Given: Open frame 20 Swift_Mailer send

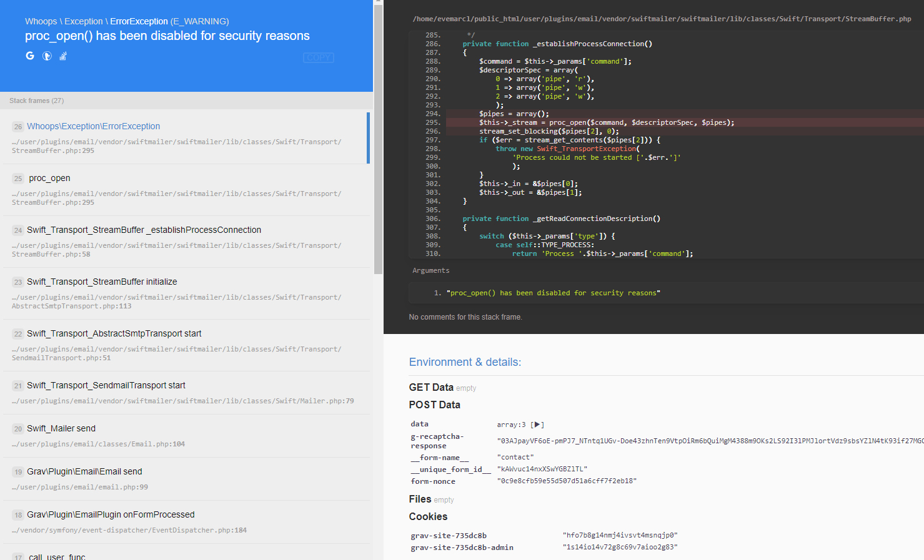Looking at the screenshot, I should 186,436.
